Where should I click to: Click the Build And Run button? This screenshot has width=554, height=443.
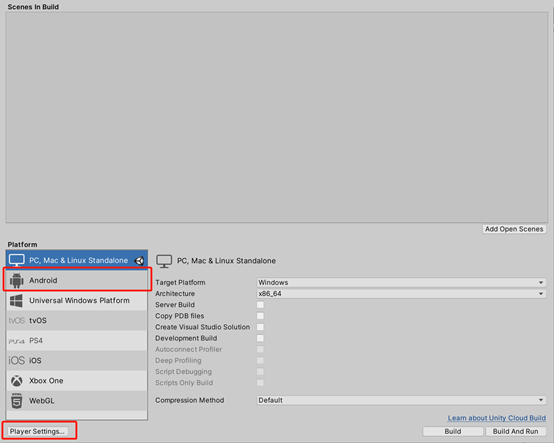515,431
